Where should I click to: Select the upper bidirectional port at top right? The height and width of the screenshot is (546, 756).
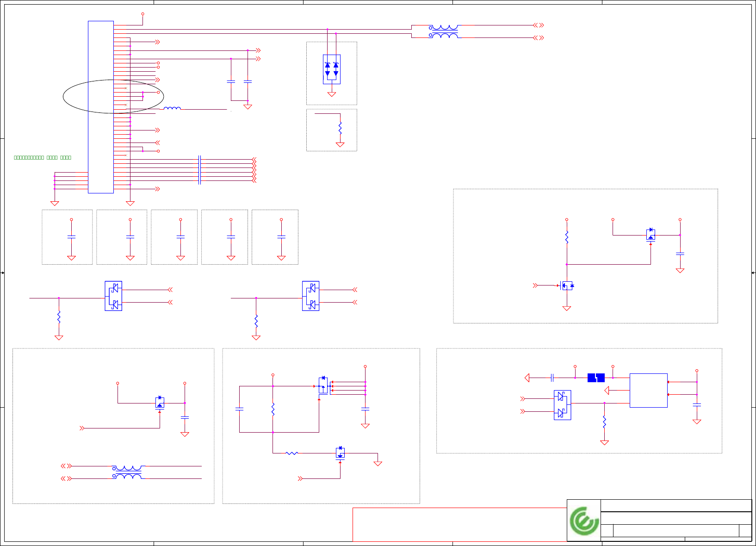(x=539, y=25)
